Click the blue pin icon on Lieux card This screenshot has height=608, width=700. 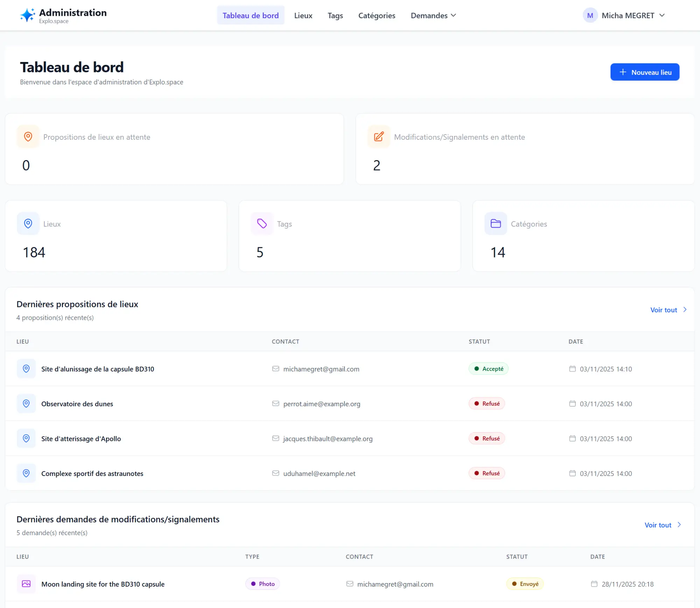click(x=28, y=223)
